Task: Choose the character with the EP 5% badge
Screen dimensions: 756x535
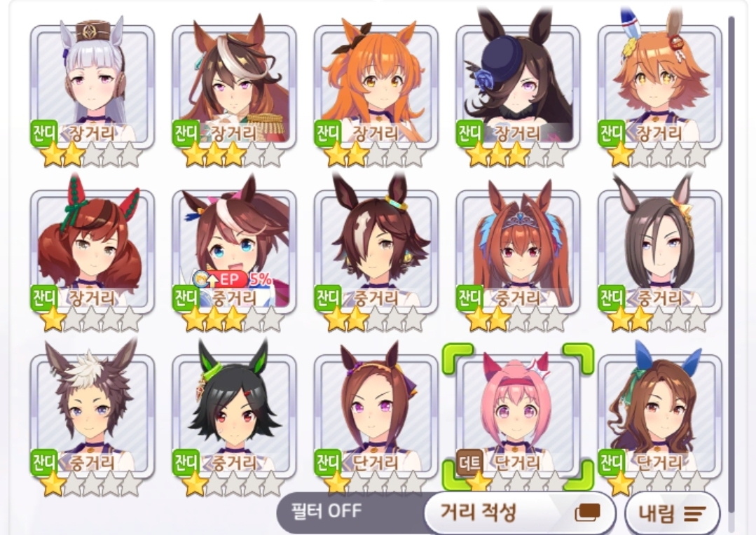Action: [x=234, y=251]
